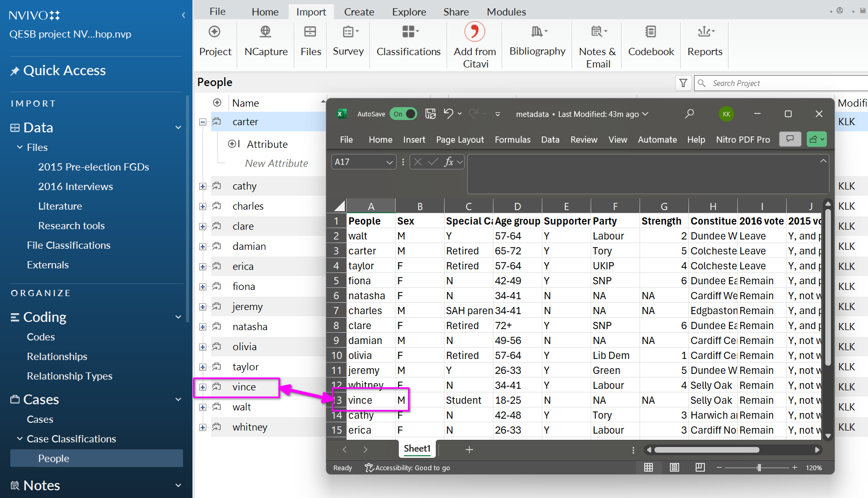Click the filter funnel icon
Image resolution: width=868 pixels, height=498 pixels.
point(683,83)
